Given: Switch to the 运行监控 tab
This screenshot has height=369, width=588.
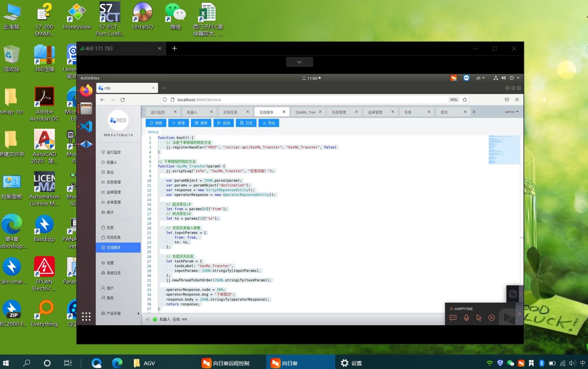Looking at the screenshot, I should tap(158, 112).
